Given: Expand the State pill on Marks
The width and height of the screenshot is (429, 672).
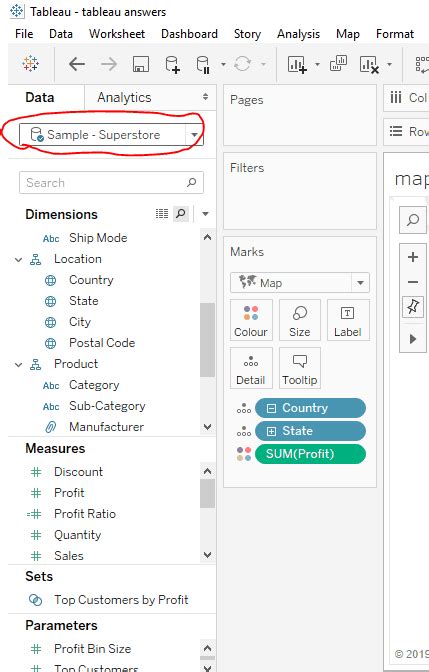Looking at the screenshot, I should tap(271, 431).
